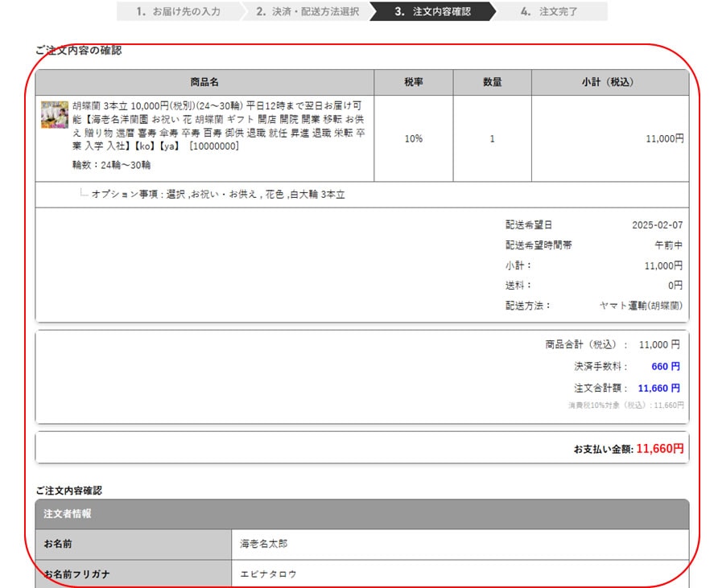The height and width of the screenshot is (588, 714).
Task: Click the name value 海老名太郎
Action: pos(264,544)
